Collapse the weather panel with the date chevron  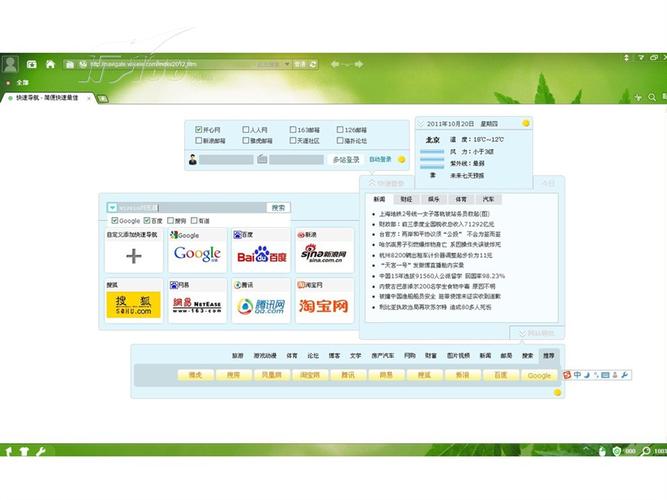point(423,124)
